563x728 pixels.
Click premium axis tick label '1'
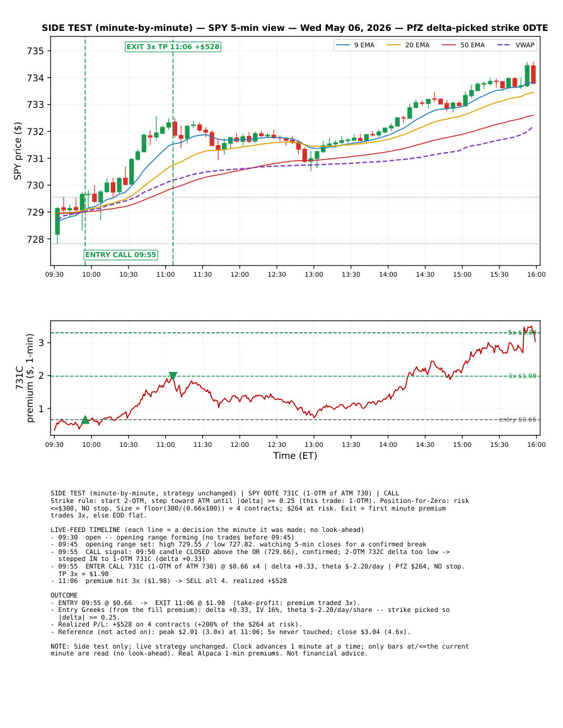[x=42, y=409]
